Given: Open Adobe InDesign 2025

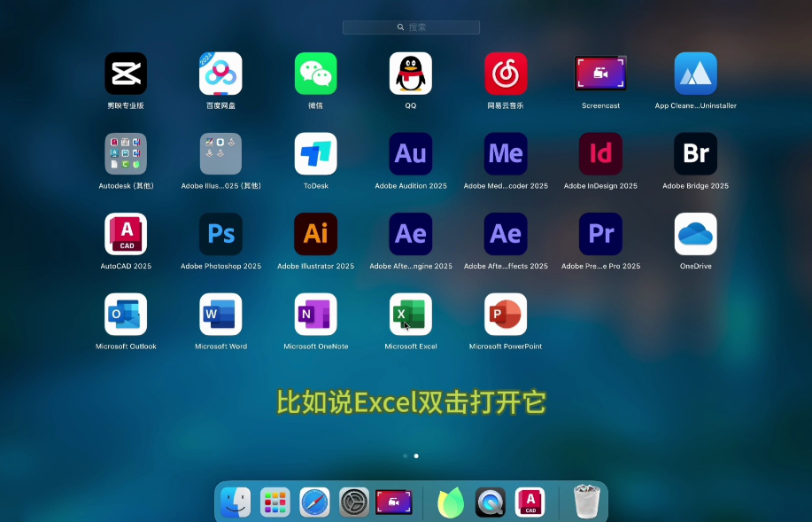Looking at the screenshot, I should point(600,154).
